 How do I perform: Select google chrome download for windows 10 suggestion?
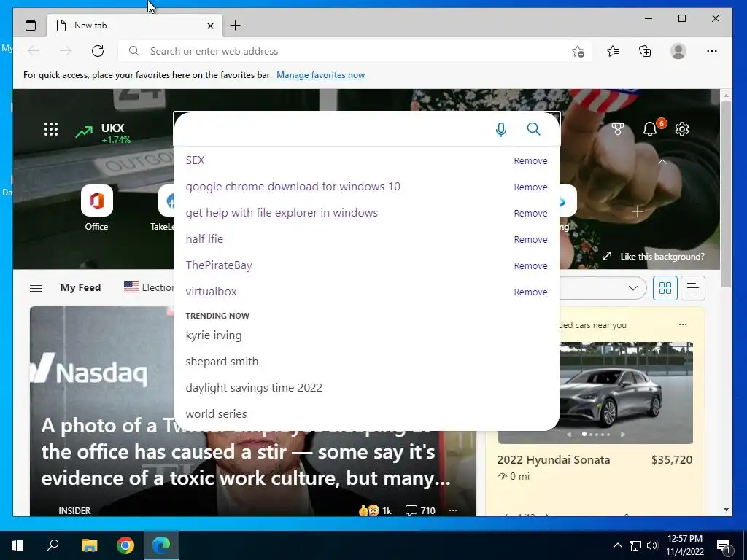point(293,187)
